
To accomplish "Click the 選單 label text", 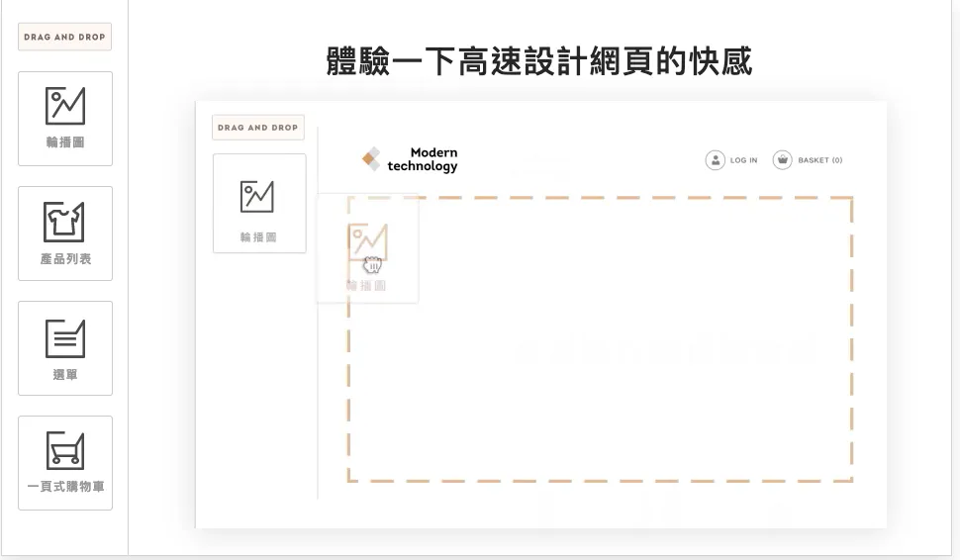I will pyautogui.click(x=65, y=375).
